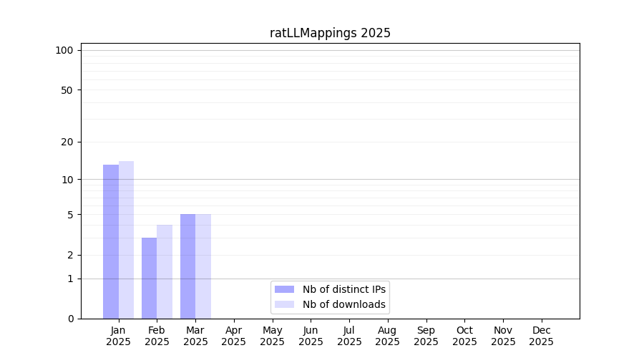Image resolution: width=644 pixels, height=358 pixels.
Task: Click the 50 y-axis tick label
Action: 67,90
